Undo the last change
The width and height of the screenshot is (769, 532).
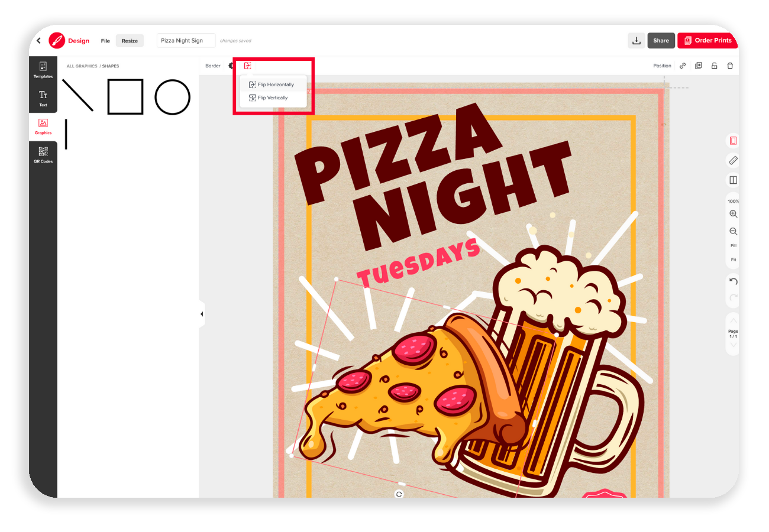[x=734, y=281]
